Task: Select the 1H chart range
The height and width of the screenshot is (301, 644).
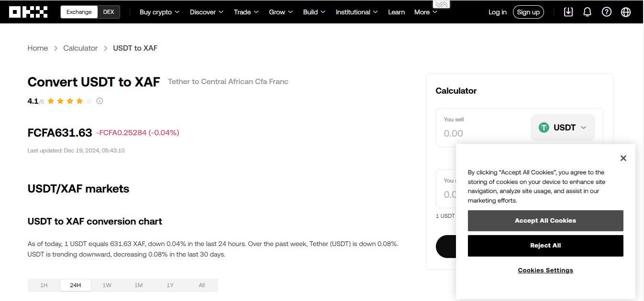Action: 44,285
